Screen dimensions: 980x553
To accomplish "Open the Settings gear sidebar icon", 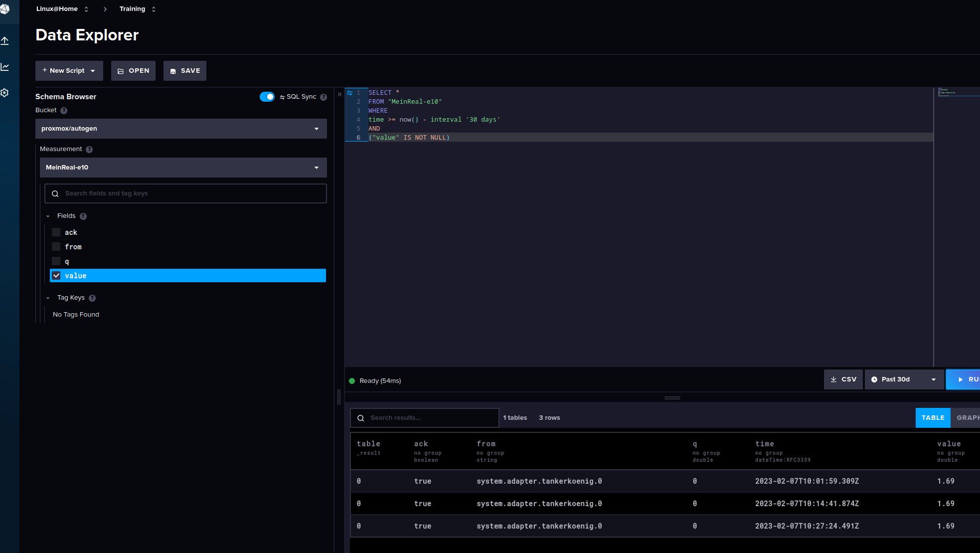I will [x=5, y=93].
